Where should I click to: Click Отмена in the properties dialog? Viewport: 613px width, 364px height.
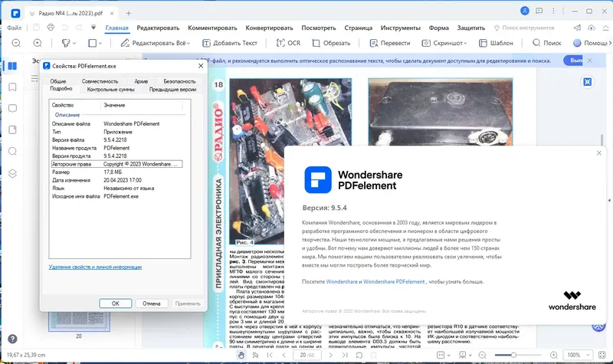pyautogui.click(x=151, y=303)
